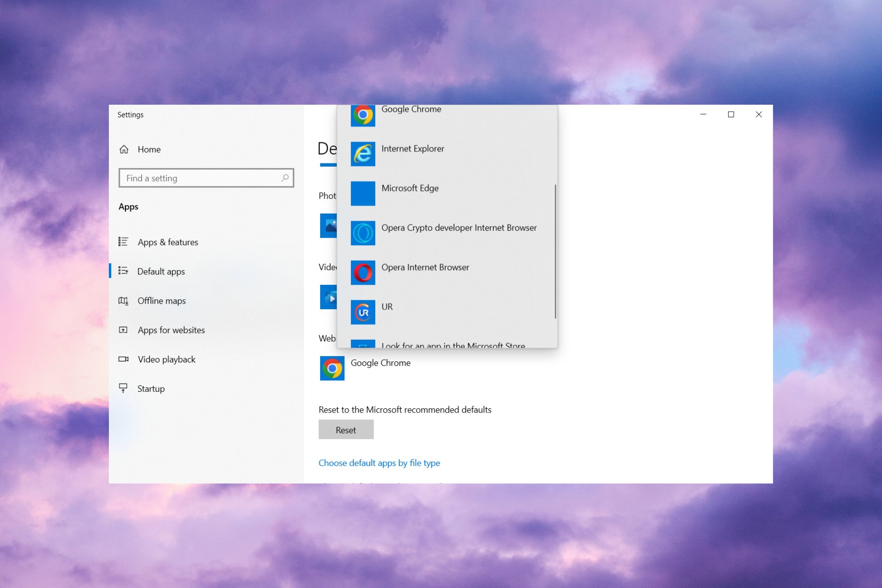Choose Internet Explorer as browser
882x588 pixels.
[447, 154]
